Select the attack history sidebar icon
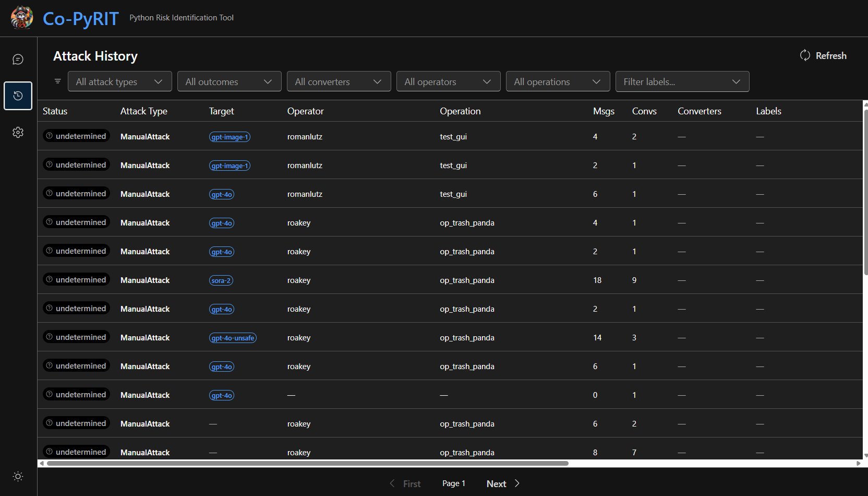The image size is (868, 496). [x=18, y=96]
